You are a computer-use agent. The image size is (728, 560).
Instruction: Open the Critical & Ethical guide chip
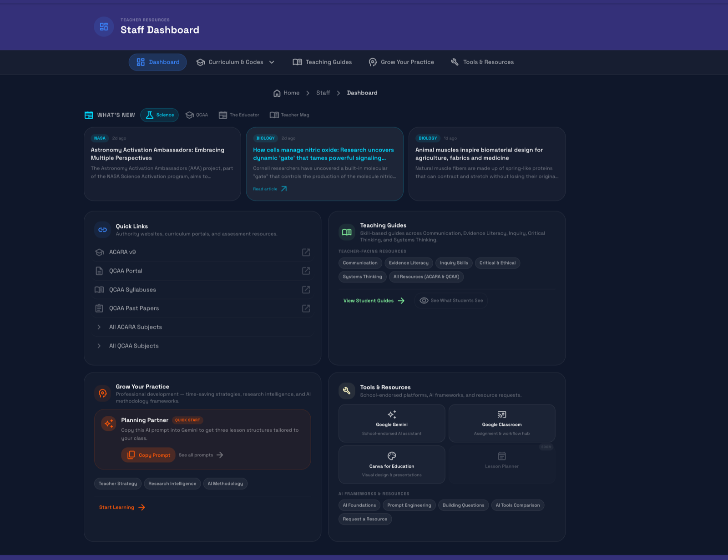click(497, 263)
